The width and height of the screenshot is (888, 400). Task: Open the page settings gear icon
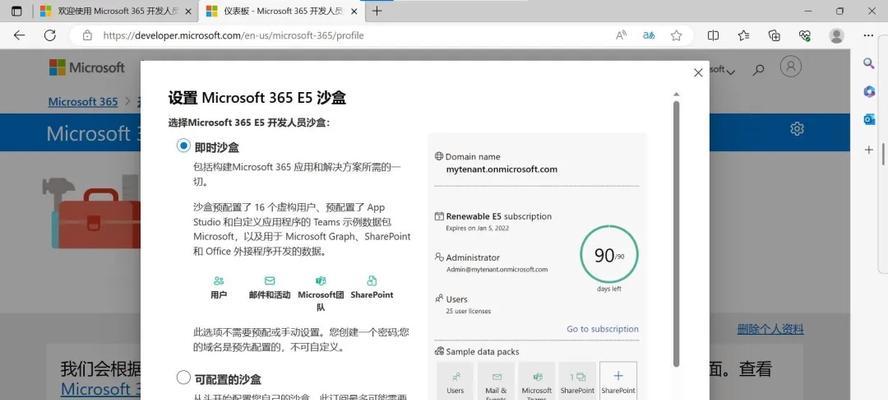[797, 129]
